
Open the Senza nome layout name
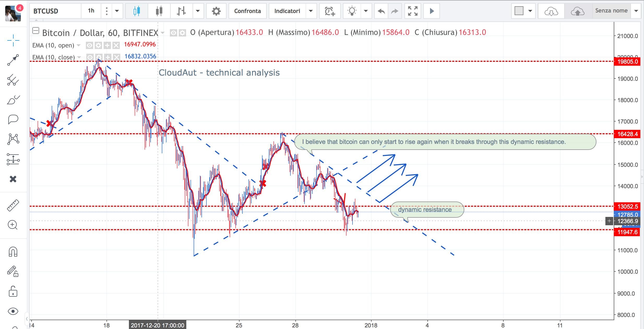[611, 11]
